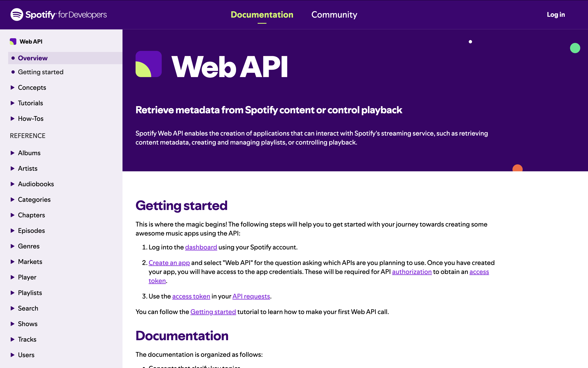The image size is (588, 368).
Task: Click the 'Retrieve metadata from Spotify content' subtitle
Action: coord(269,110)
